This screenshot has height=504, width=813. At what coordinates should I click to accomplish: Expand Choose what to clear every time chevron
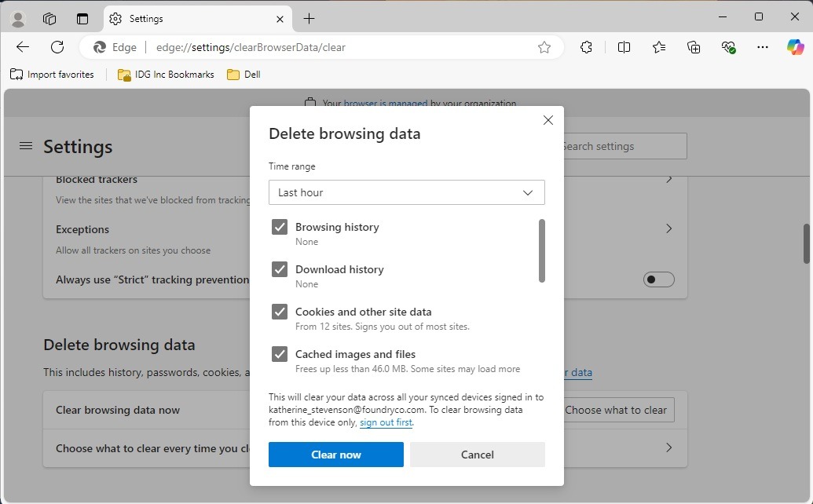pos(668,448)
